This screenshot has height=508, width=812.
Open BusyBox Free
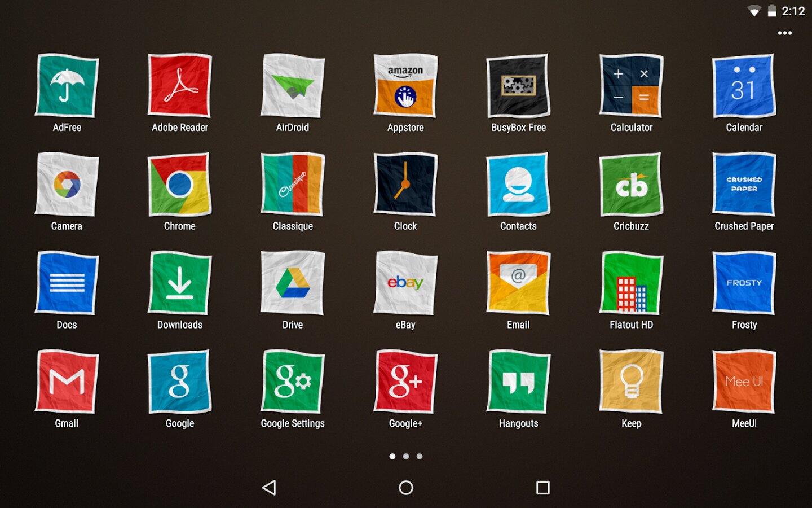tap(518, 86)
